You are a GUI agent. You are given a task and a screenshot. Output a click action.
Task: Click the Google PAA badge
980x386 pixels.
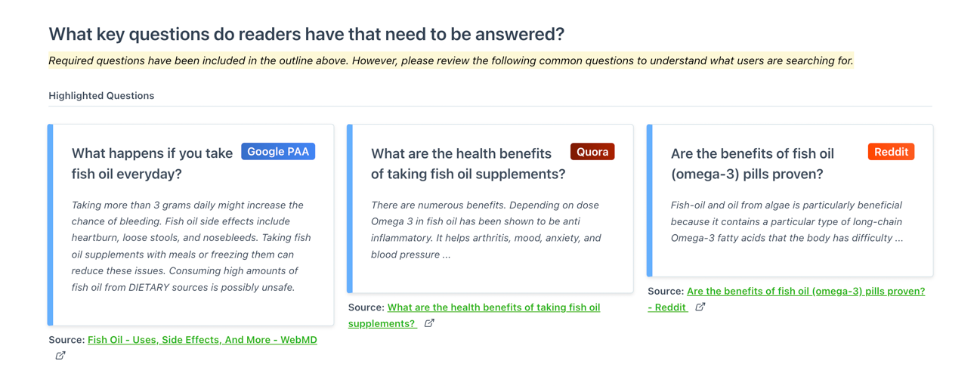[278, 152]
